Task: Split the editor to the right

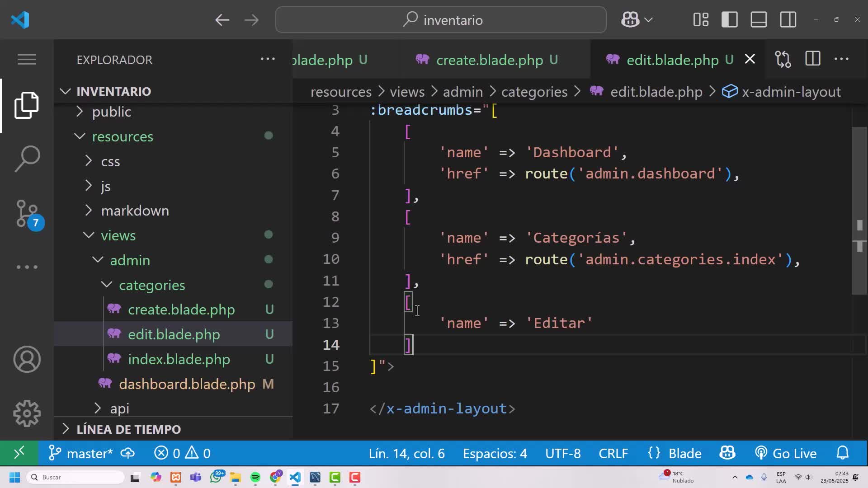Action: [x=812, y=59]
